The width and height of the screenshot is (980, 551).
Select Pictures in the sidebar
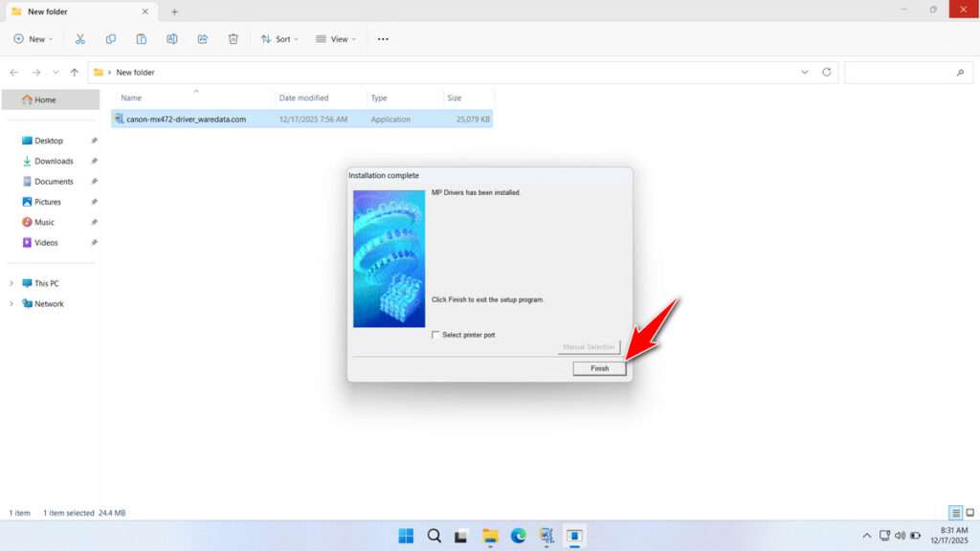(50, 201)
